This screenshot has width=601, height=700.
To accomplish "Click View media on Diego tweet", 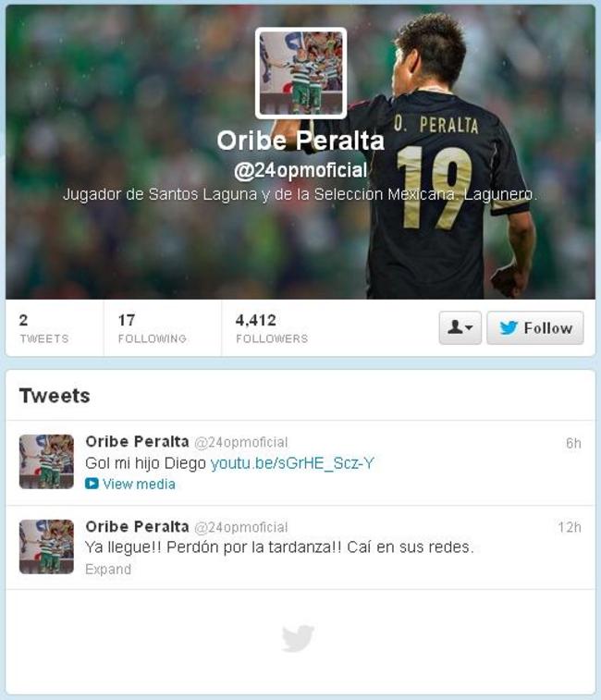I will point(139,484).
